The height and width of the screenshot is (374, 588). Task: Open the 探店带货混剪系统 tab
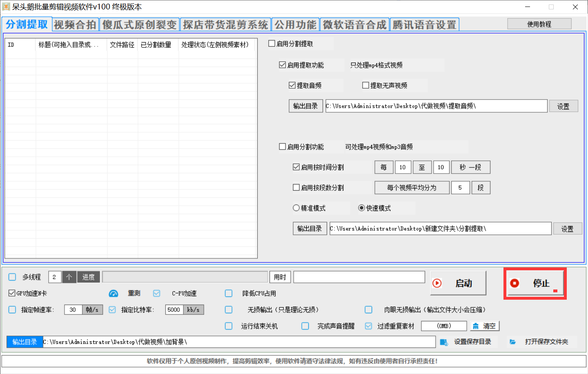coord(225,24)
